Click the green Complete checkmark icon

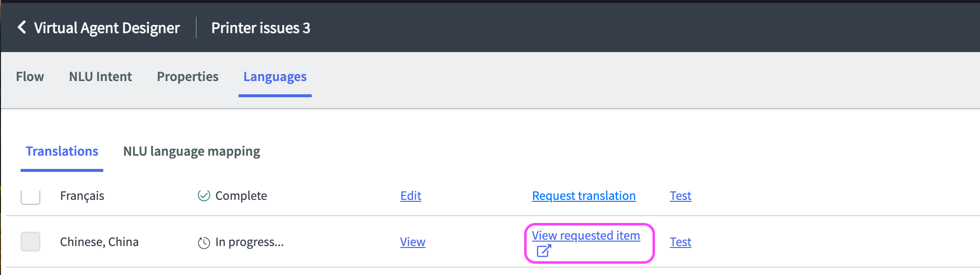[204, 196]
